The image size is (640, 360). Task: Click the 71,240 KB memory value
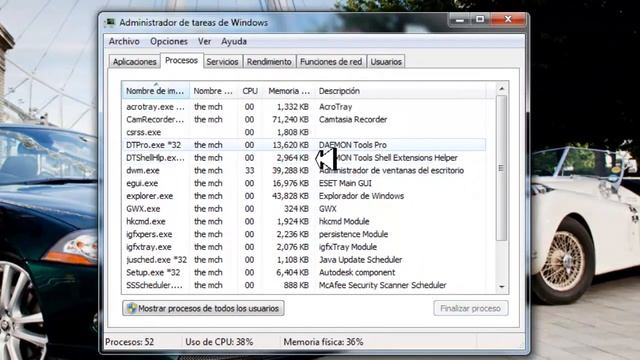pos(290,120)
